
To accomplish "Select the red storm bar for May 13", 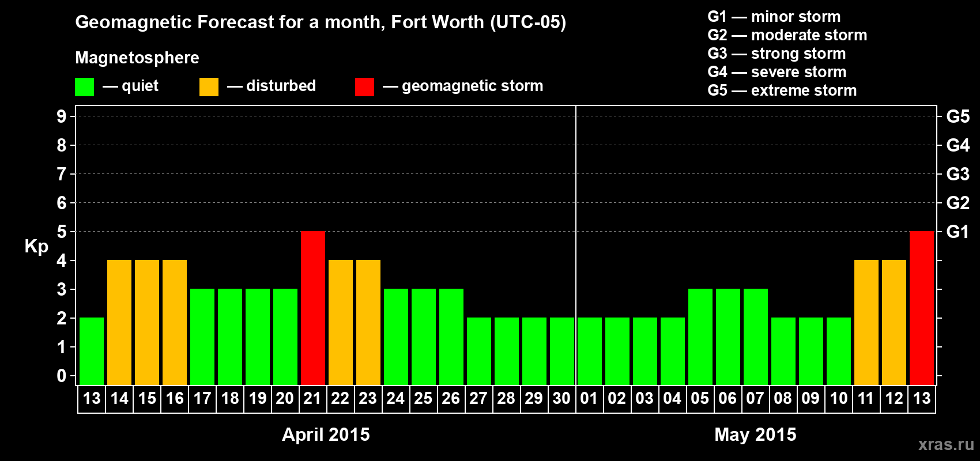I will [x=922, y=308].
